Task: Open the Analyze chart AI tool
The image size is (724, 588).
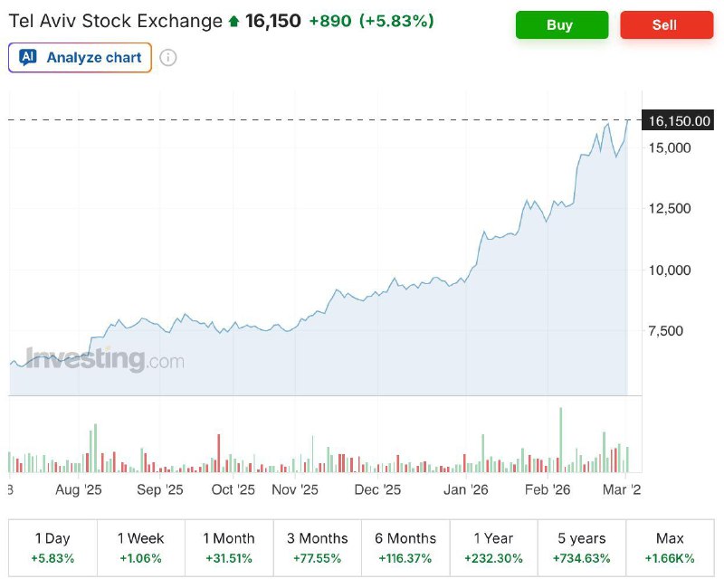Action: 80,58
